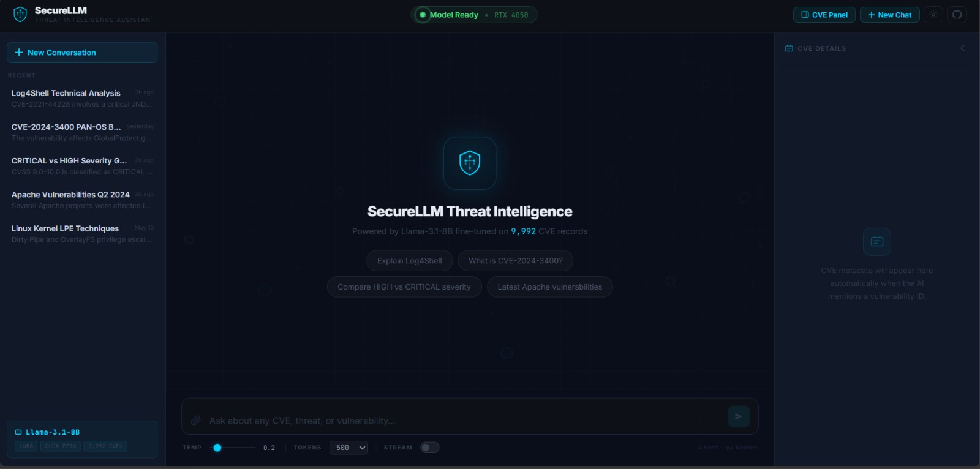
Task: Click the send message arrow button
Action: click(x=739, y=416)
